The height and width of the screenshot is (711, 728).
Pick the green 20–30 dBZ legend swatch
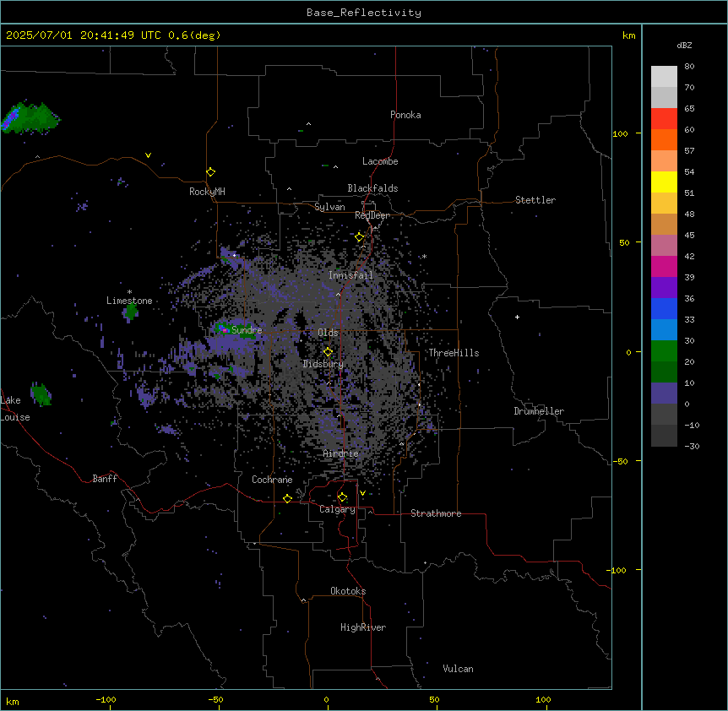pos(664,351)
